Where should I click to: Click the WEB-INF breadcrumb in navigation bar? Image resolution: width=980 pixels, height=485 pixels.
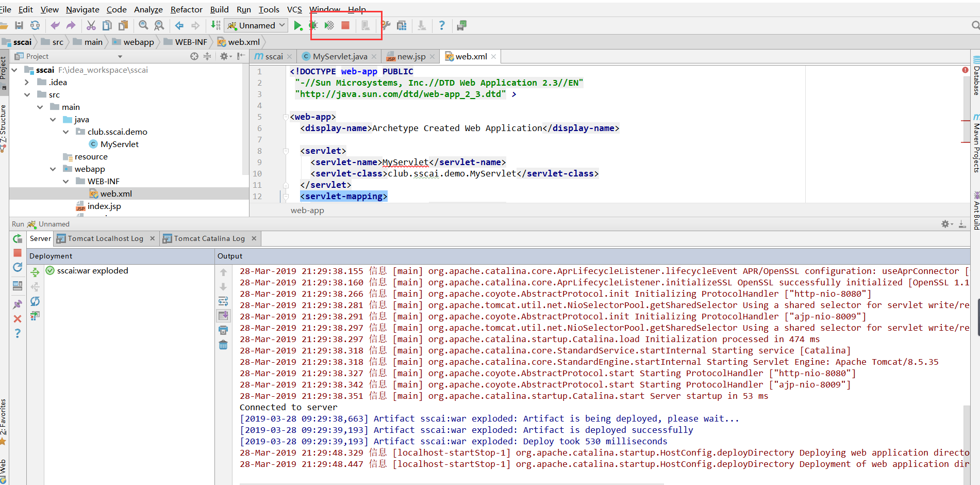tap(191, 42)
